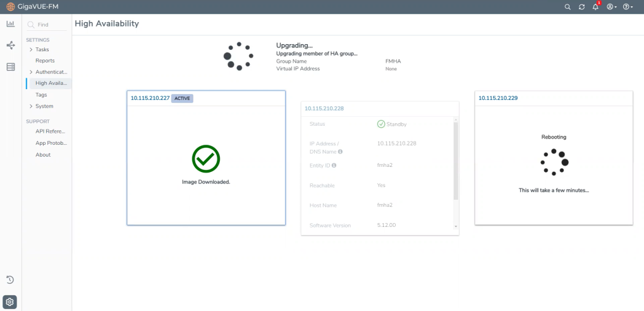Open the user account menu

click(612, 7)
